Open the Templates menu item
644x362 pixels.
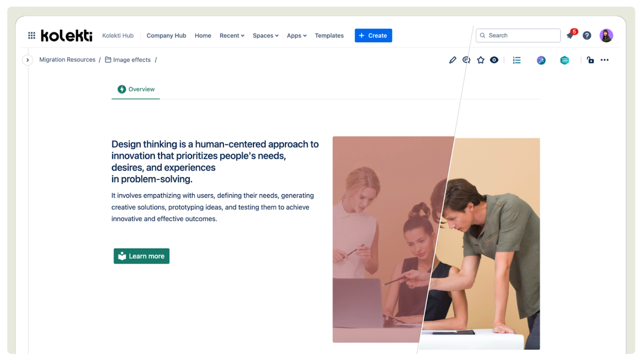tap(329, 35)
